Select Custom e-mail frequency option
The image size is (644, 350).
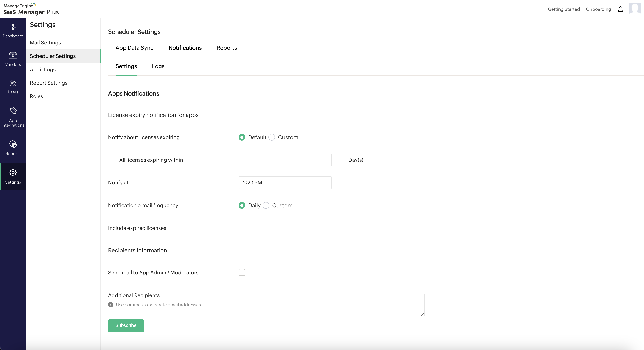tap(266, 205)
